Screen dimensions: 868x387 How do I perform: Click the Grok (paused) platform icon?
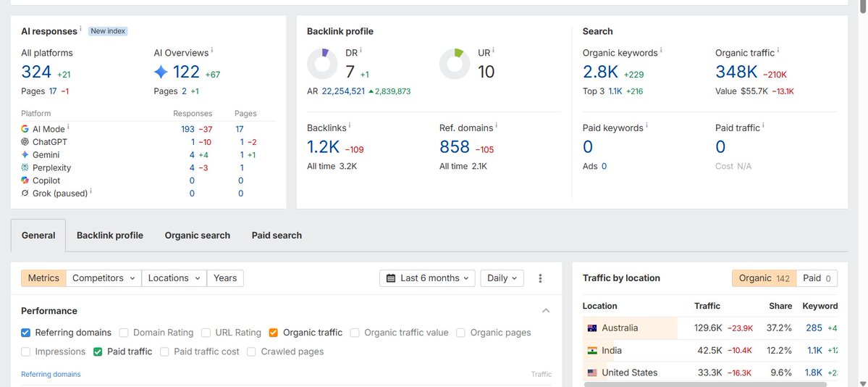pos(25,193)
